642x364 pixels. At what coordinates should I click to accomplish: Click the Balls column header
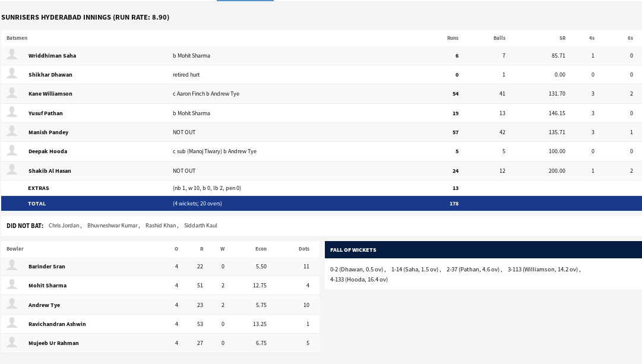pyautogui.click(x=499, y=38)
